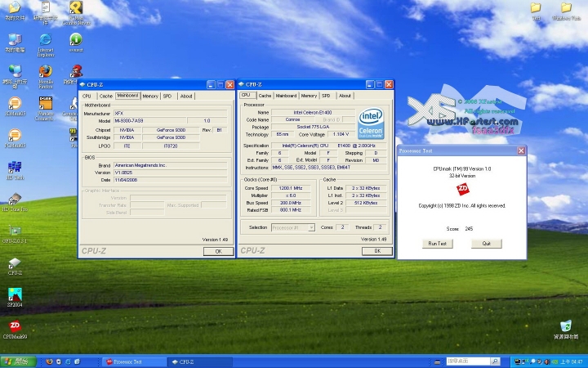Open My Computer desktop icon
The width and height of the screenshot is (588, 368).
(15, 43)
